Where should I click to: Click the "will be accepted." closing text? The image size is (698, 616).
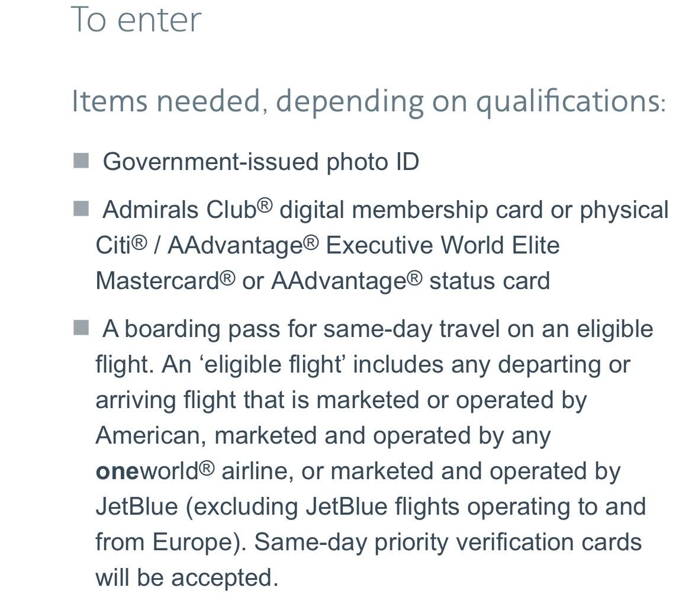(186, 578)
